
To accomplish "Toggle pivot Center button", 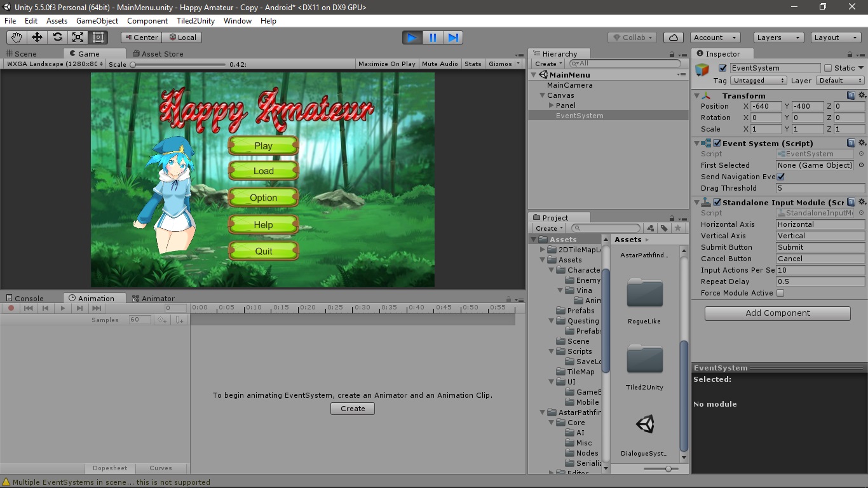I will click(x=141, y=37).
